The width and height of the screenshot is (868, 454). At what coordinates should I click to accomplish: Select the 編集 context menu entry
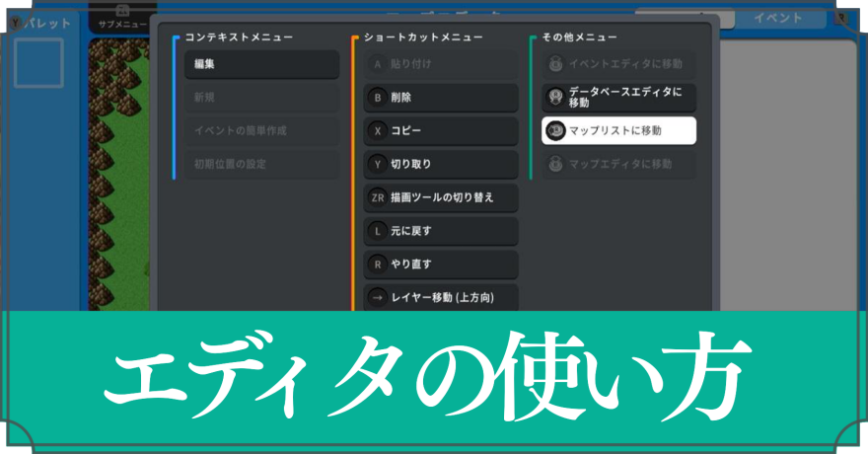(x=261, y=64)
